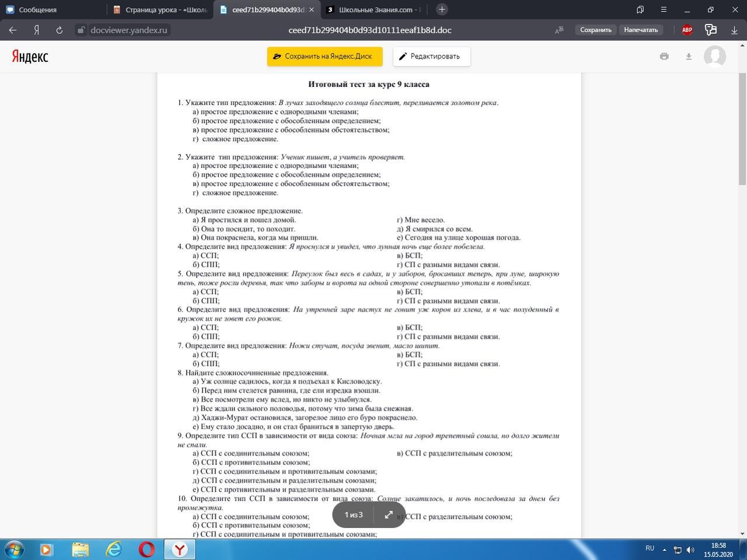Go to Yandex home via Я icon

point(36,30)
